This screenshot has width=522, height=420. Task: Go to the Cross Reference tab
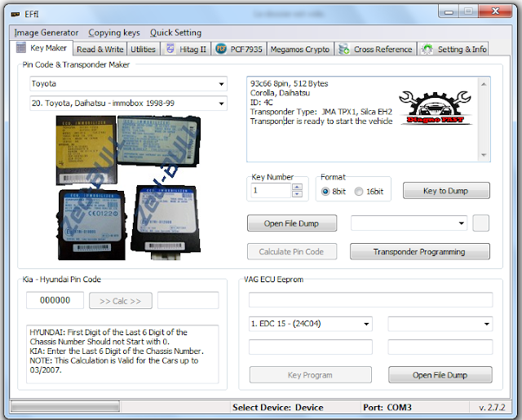(x=375, y=49)
